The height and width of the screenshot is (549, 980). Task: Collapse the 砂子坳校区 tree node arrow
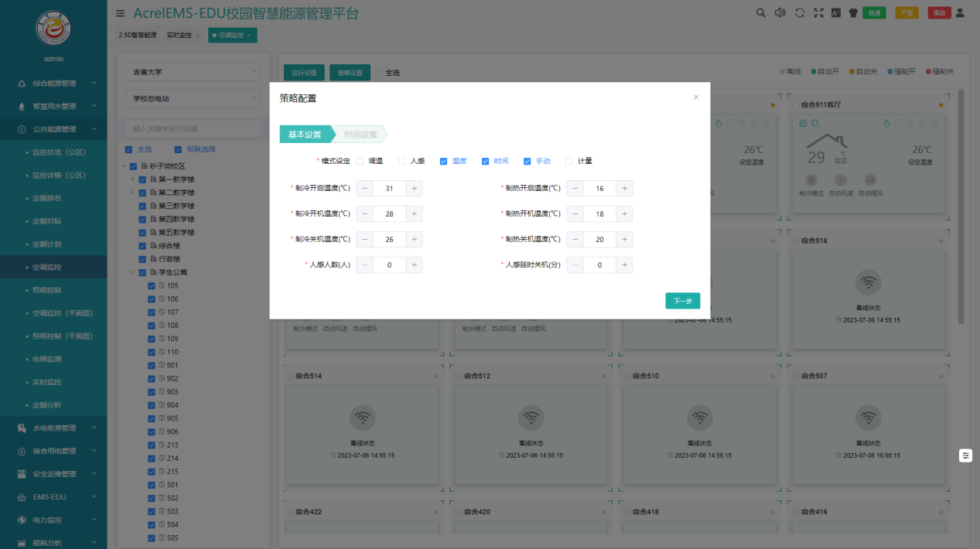click(124, 166)
